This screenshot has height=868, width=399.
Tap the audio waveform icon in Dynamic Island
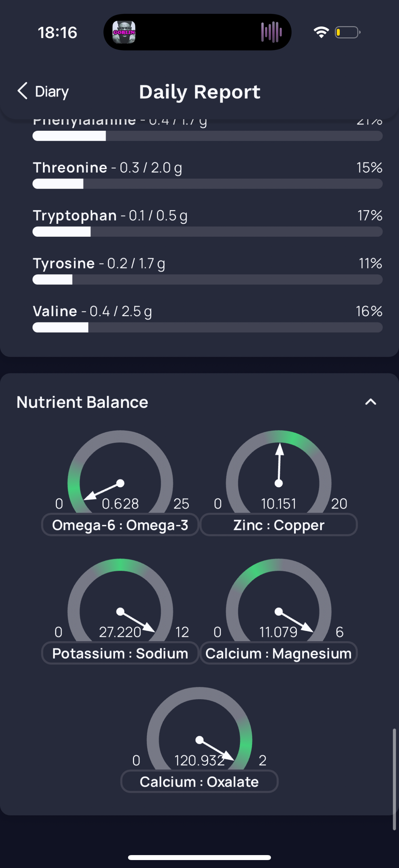[271, 32]
